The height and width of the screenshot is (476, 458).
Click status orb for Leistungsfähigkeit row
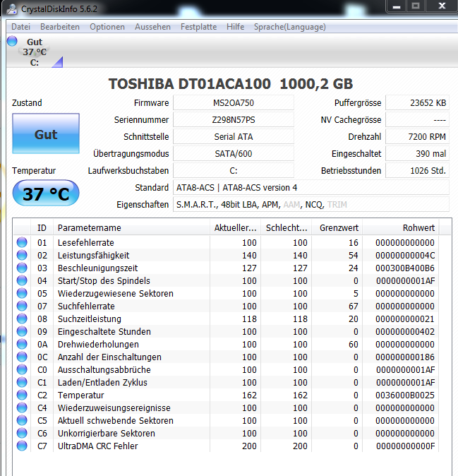pyautogui.click(x=22, y=255)
